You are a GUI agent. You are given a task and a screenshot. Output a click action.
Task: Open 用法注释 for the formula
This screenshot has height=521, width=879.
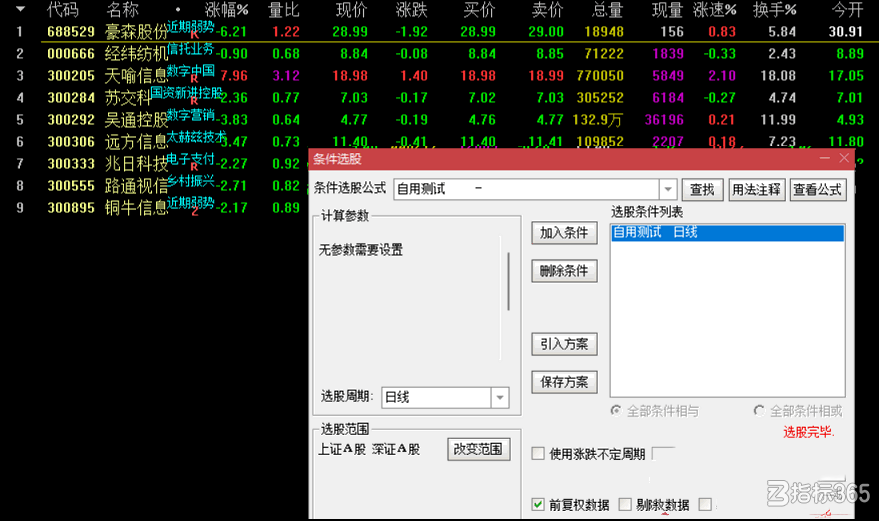[756, 190]
